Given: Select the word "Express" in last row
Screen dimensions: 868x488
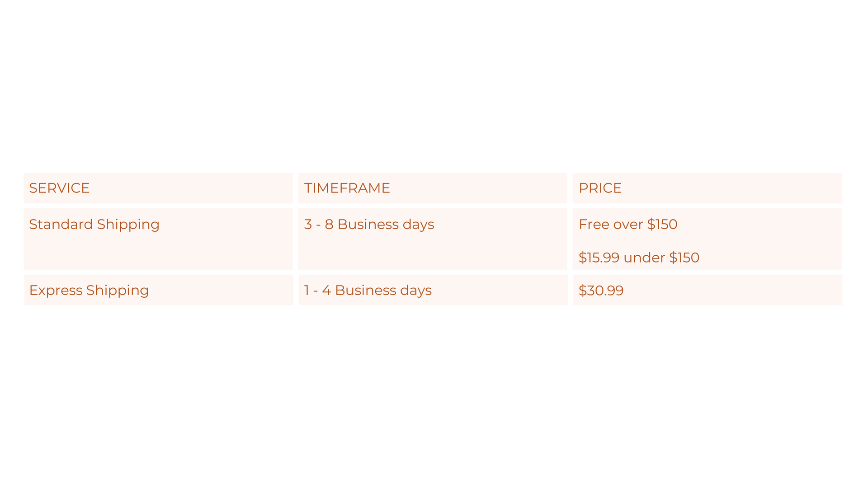Looking at the screenshot, I should [x=56, y=290].
